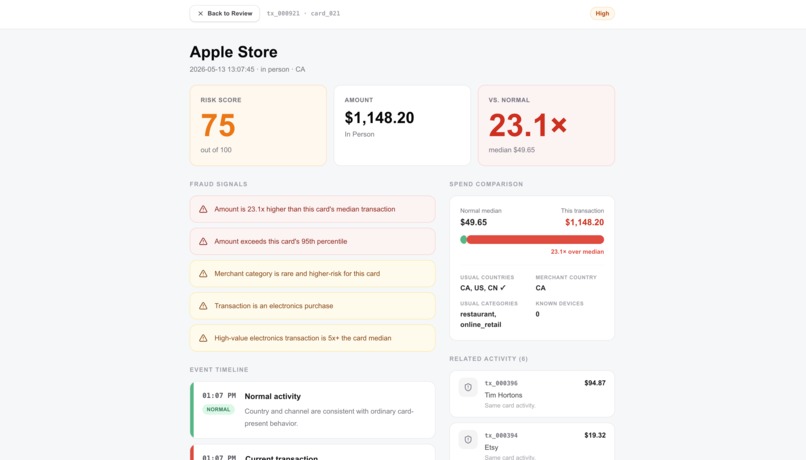This screenshot has height=460, width=806.
Task: Click usual countries 'CA, US, CN ✓' value
Action: point(483,288)
